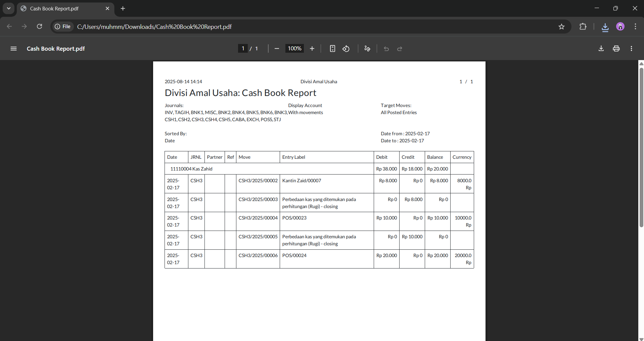Viewport: 644px width, 341px height.
Task: Zoom in the PDF document
Action: coord(312,49)
